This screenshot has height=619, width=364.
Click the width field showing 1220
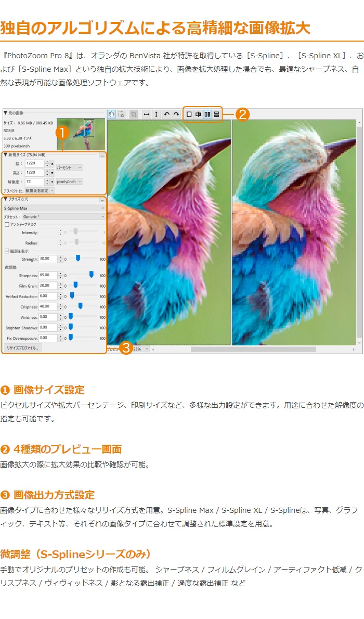pyautogui.click(x=34, y=163)
